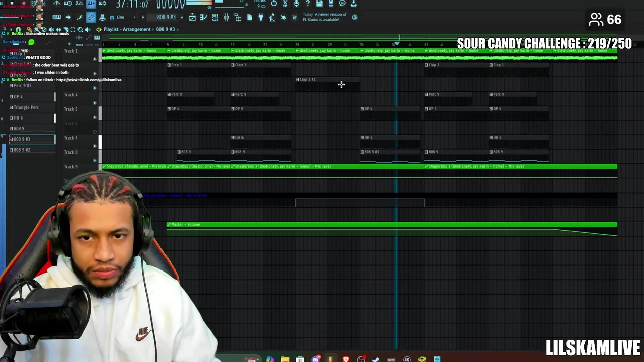Screen dimensions: 644x362
Task: Select the playlist zoom magnifier tool
Action: coord(80,29)
